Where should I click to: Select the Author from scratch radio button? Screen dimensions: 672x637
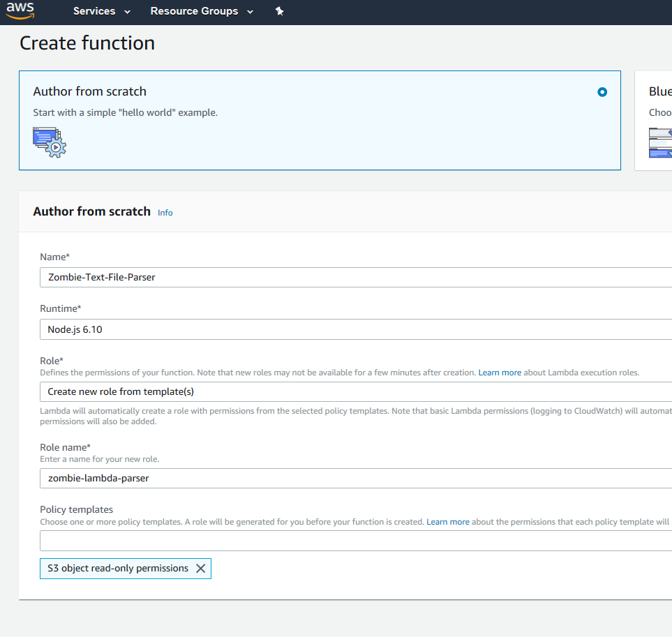[602, 92]
